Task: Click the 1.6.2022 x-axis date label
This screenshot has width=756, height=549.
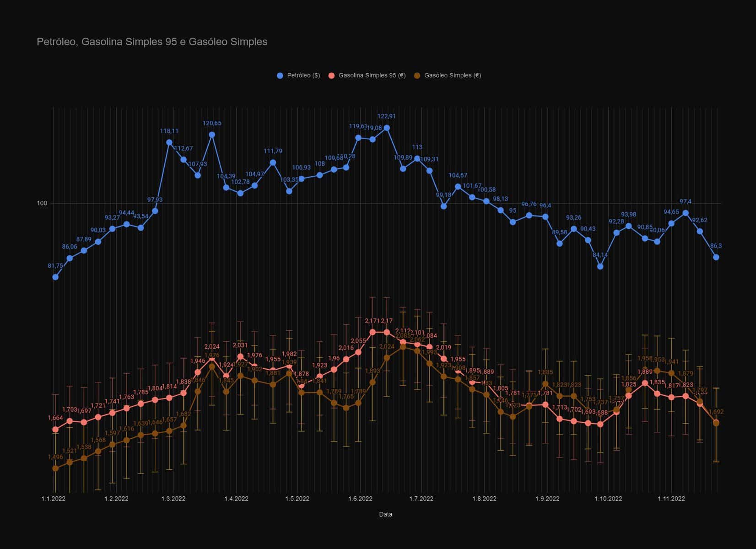Action: tap(360, 499)
